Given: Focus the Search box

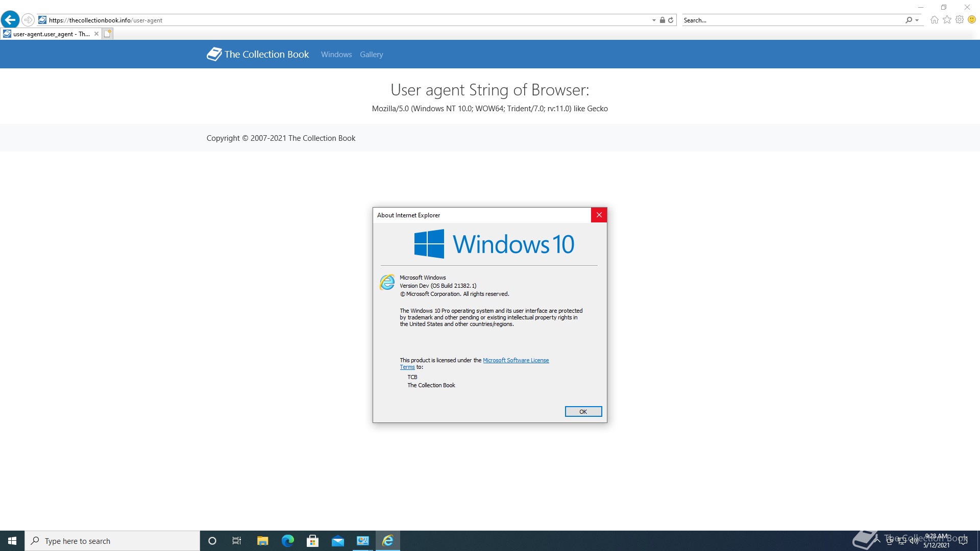Looking at the screenshot, I should coord(793,20).
